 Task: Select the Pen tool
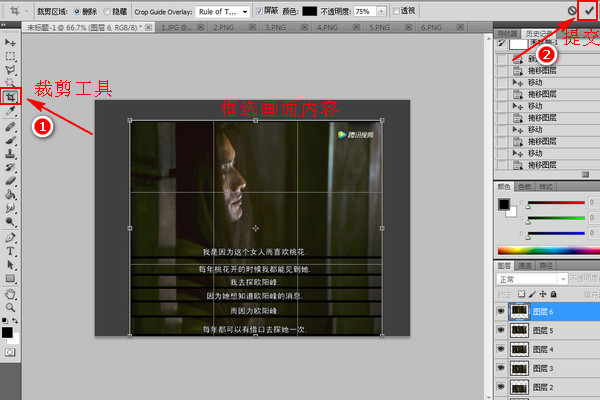pyautogui.click(x=10, y=237)
